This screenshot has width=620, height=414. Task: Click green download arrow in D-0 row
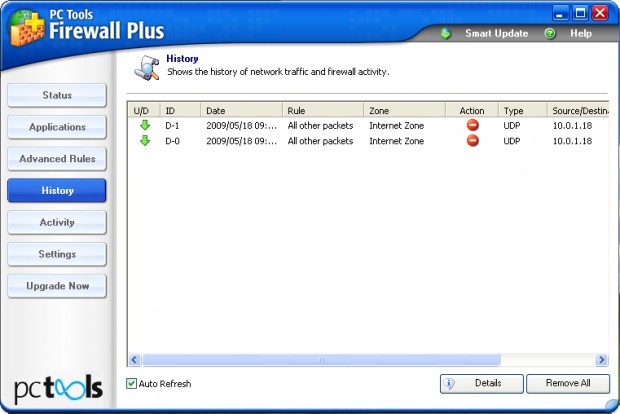click(x=145, y=141)
